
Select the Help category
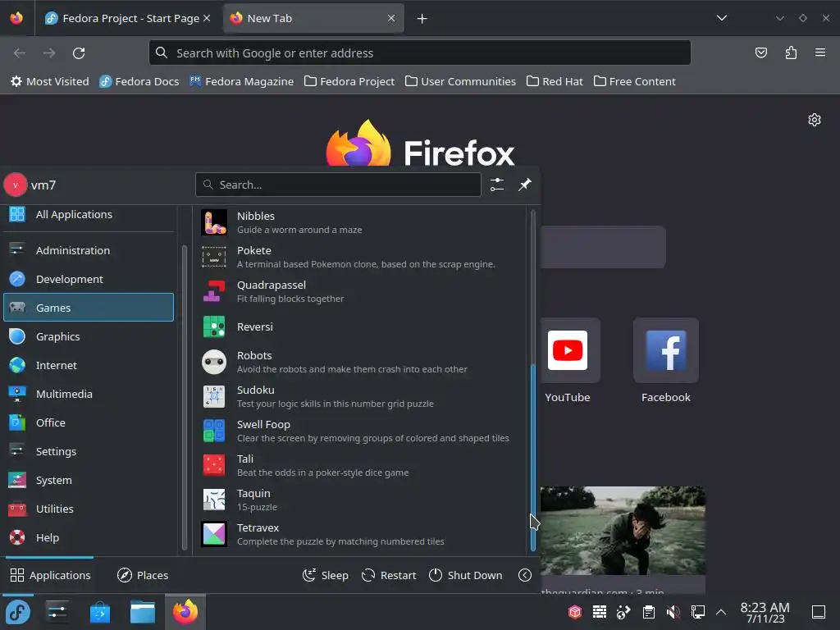[89, 537]
